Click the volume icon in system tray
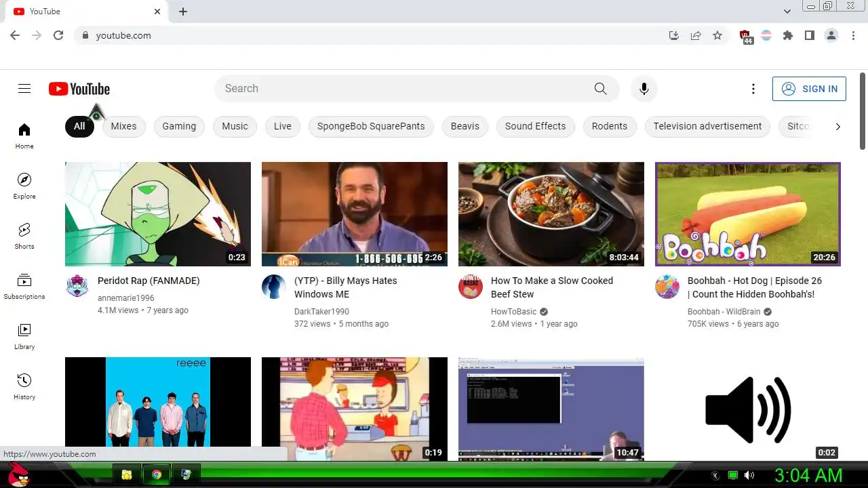This screenshot has height=488, width=868. (x=749, y=475)
